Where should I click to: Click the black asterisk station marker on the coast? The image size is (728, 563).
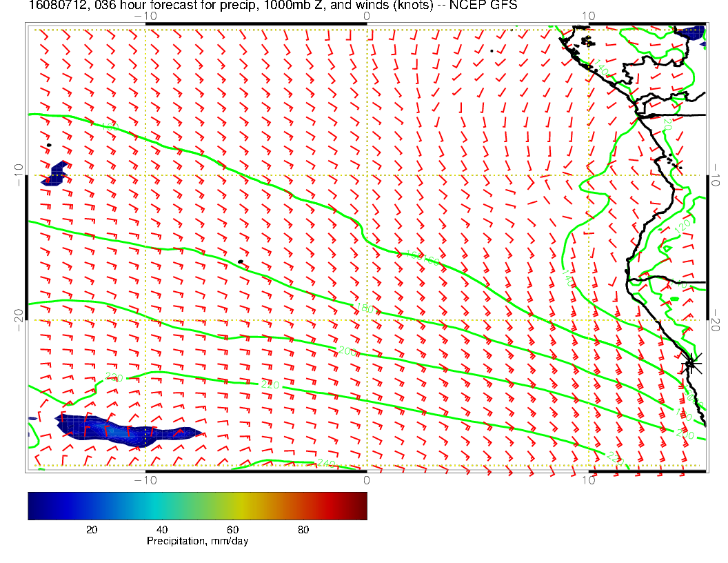(691, 363)
